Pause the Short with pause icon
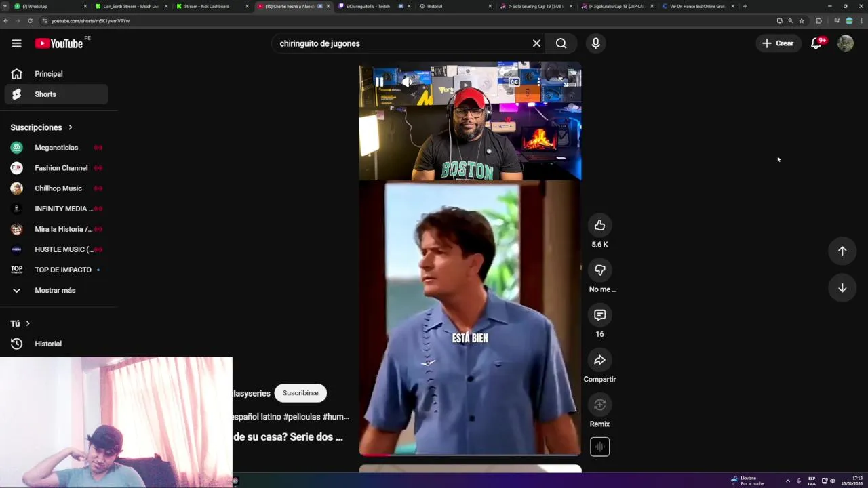 (379, 82)
